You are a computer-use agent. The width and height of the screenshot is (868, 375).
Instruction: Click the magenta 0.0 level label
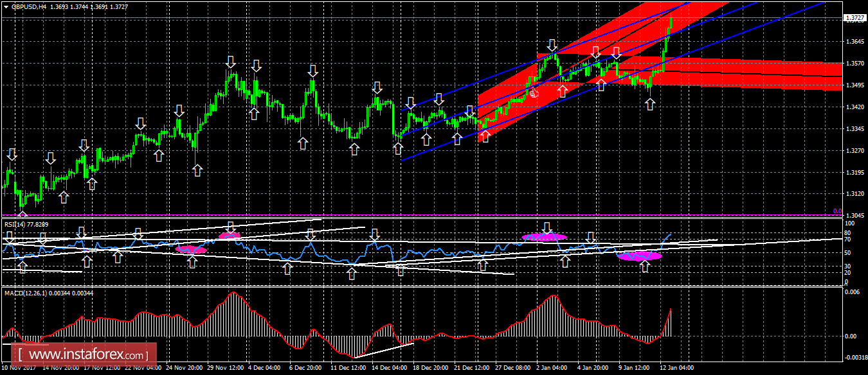(836, 211)
